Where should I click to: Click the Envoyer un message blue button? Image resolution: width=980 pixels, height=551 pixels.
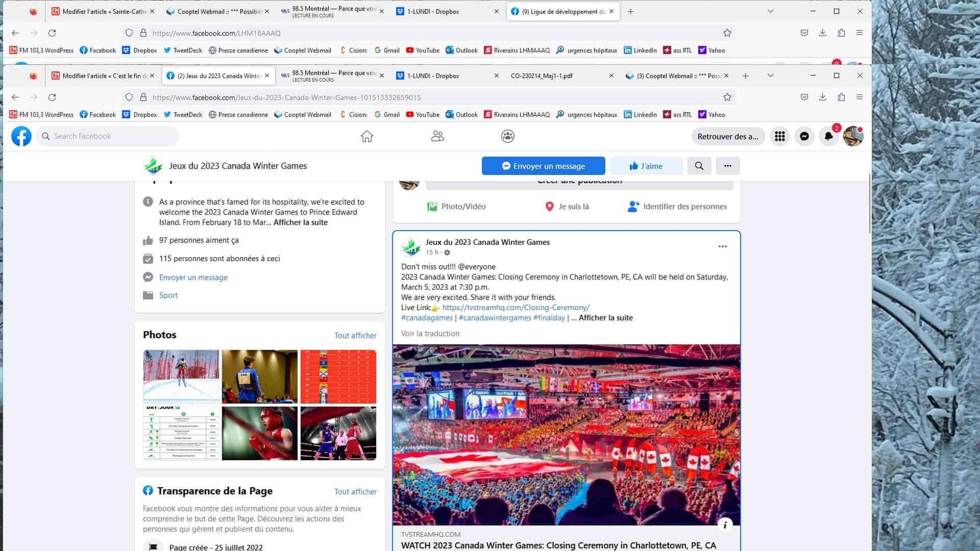[543, 166]
